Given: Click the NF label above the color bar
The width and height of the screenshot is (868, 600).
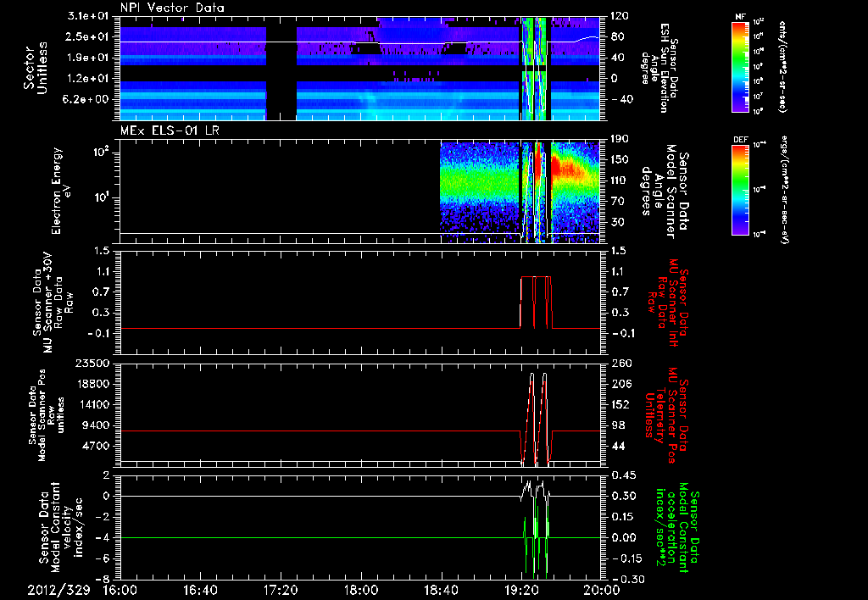Looking at the screenshot, I should (x=740, y=17).
